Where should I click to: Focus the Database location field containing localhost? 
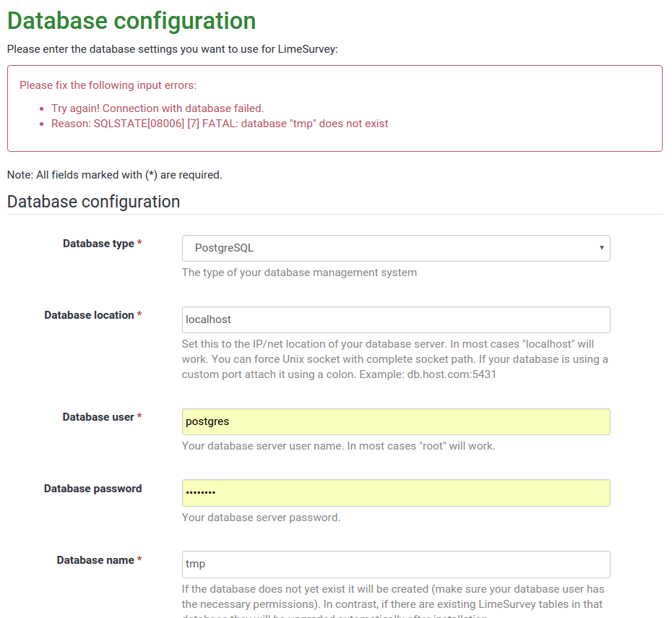click(x=396, y=319)
